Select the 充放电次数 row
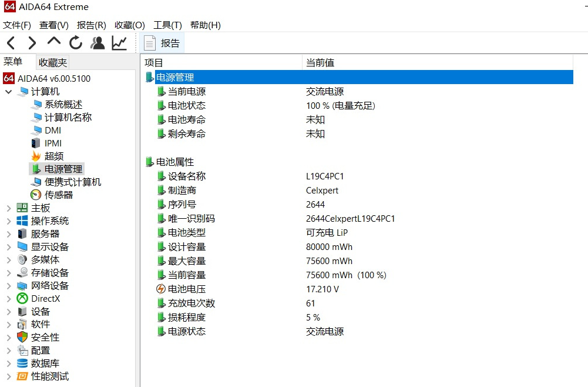The height and width of the screenshot is (387, 588). 358,303
